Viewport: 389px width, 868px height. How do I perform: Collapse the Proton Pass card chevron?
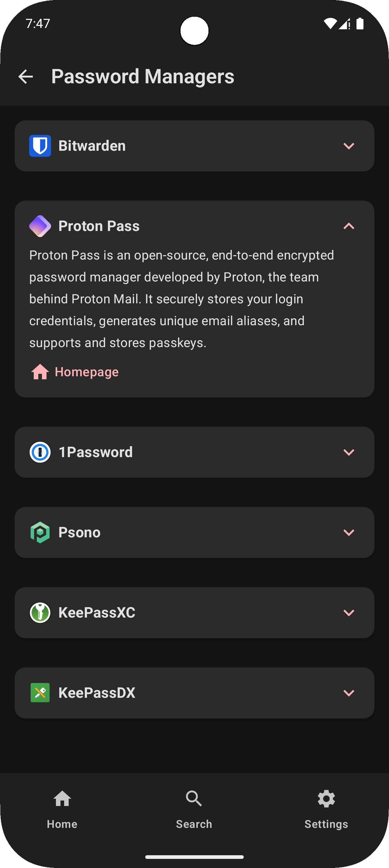[x=349, y=226]
